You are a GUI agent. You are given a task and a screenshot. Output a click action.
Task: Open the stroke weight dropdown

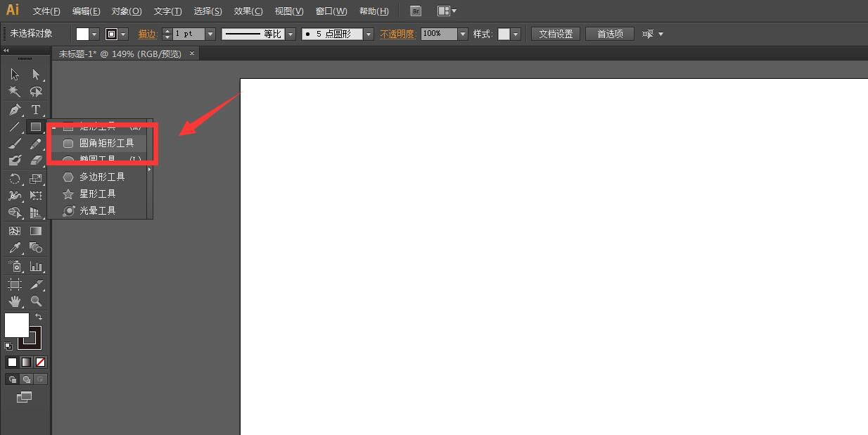pos(209,33)
